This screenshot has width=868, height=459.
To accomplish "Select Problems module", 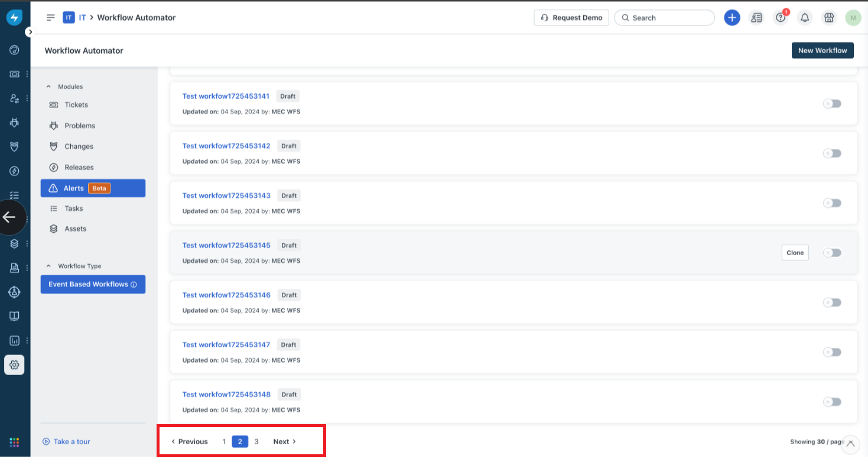I will click(93, 126).
